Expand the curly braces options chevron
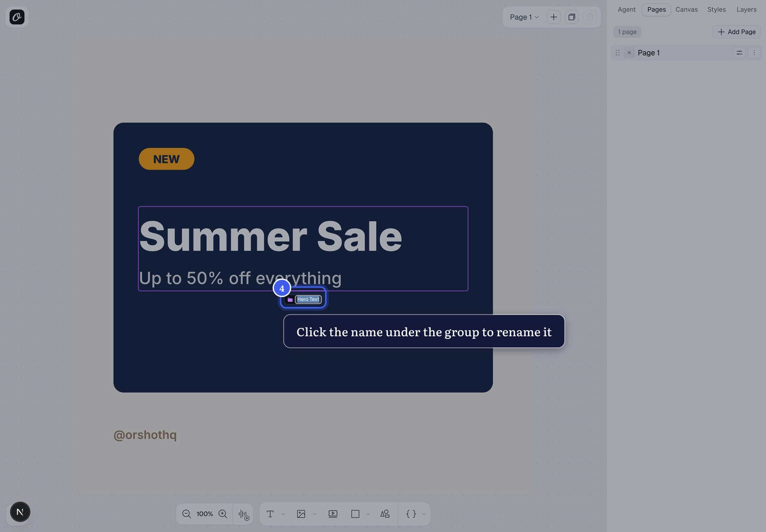The image size is (766, 532). (x=424, y=514)
